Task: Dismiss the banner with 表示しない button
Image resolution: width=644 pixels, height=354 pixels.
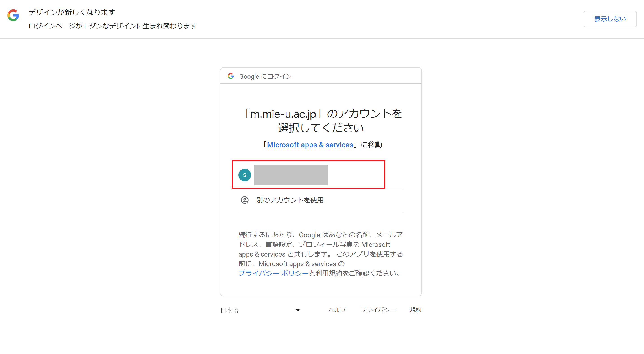Action: tap(610, 19)
